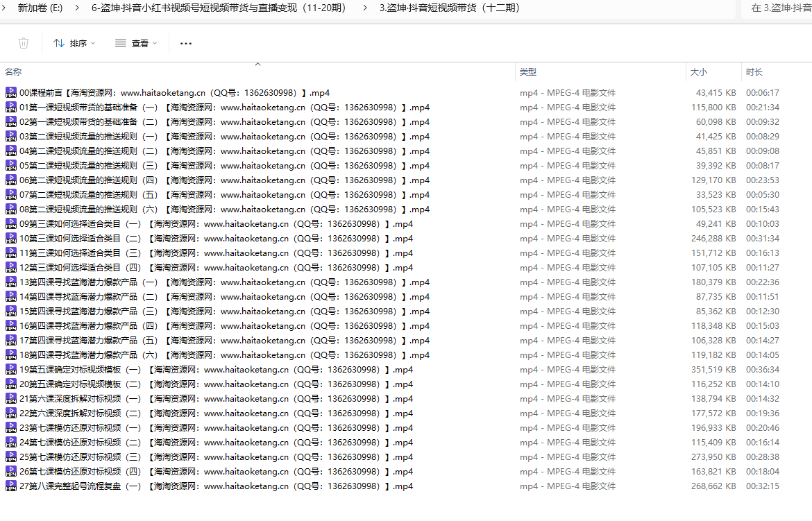This screenshot has width=812, height=521.
Task: Click the 类型 column header
Action: (528, 71)
